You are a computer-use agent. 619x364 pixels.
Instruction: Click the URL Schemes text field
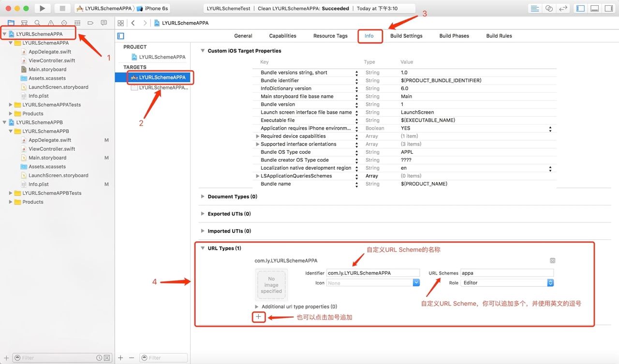pos(507,273)
